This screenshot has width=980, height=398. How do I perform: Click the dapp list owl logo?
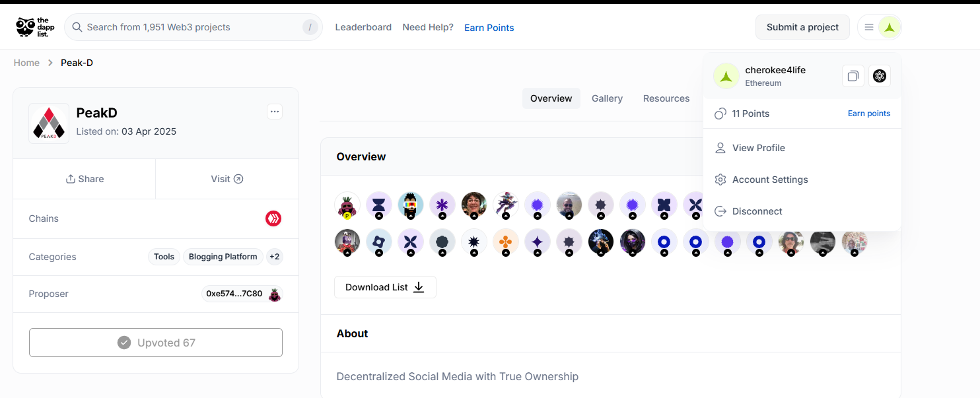[35, 27]
